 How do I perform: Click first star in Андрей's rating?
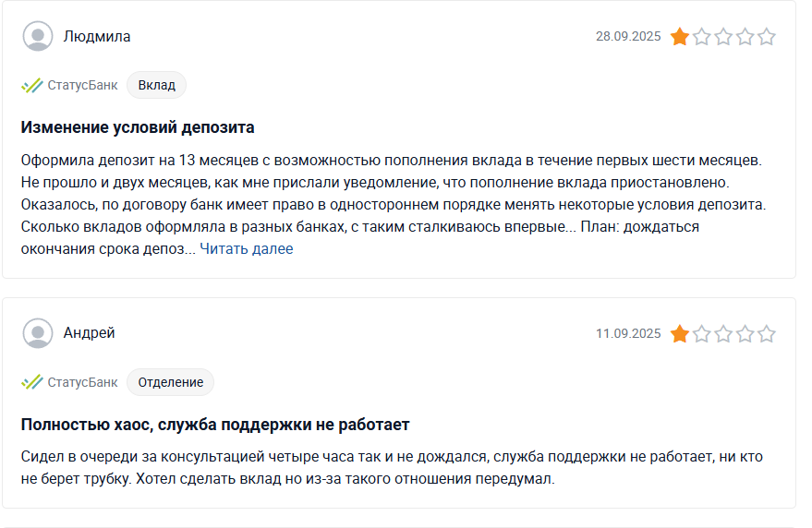pos(679,334)
